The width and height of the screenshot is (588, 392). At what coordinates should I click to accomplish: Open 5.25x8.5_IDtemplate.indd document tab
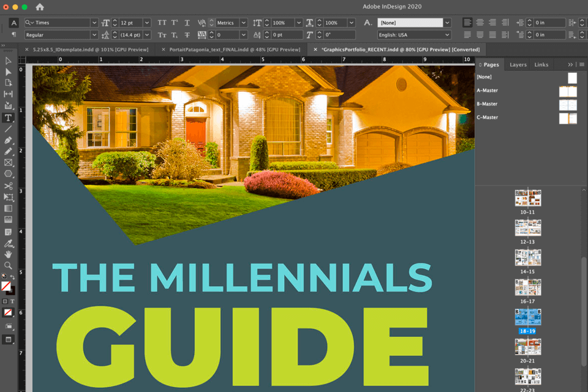click(91, 50)
